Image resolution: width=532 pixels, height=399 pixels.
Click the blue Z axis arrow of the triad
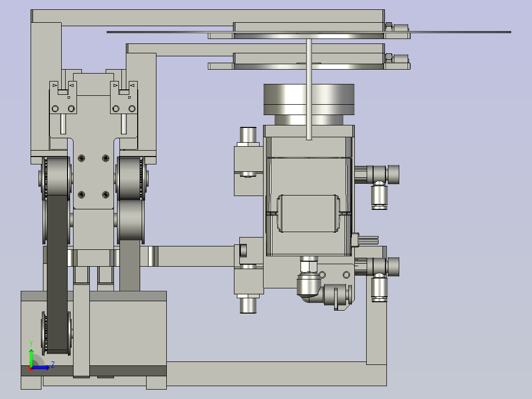[40, 368]
